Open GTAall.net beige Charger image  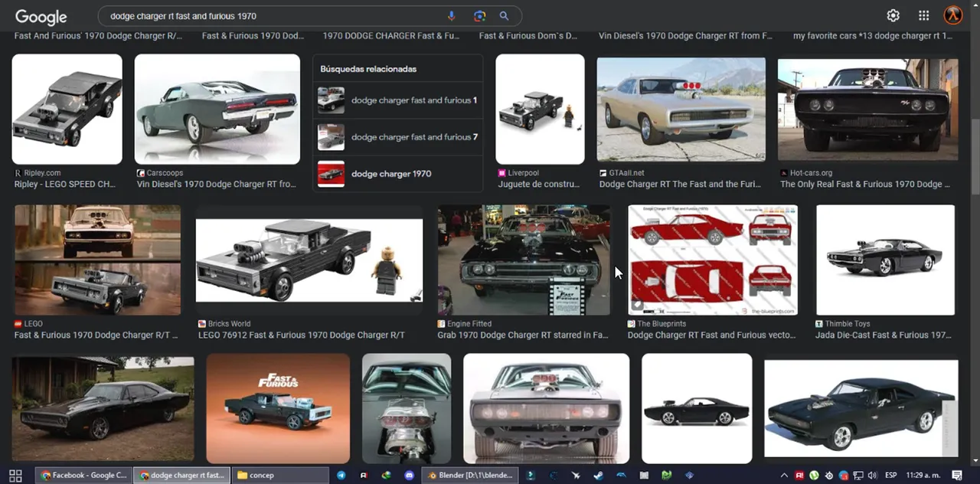[x=681, y=110]
